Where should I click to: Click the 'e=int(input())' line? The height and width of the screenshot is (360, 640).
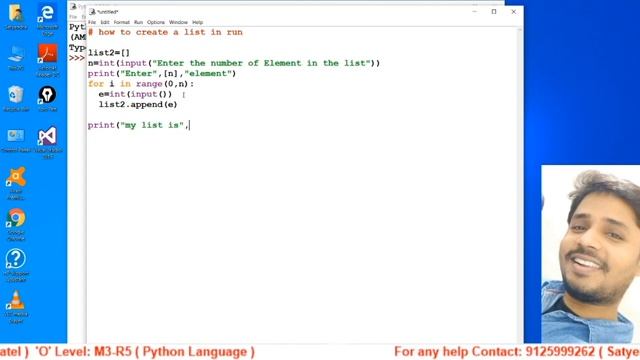[135, 94]
